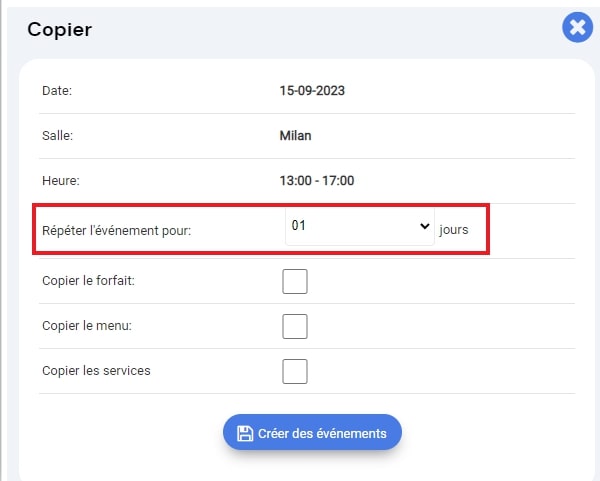Close the Copier dialog with the X icon
The image size is (600, 481).
point(577,27)
